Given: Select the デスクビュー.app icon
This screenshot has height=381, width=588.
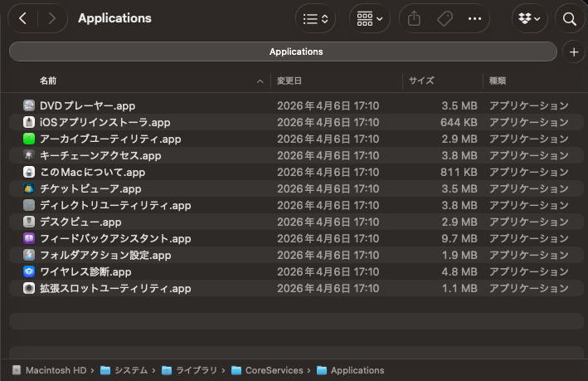Looking at the screenshot, I should point(29,222).
